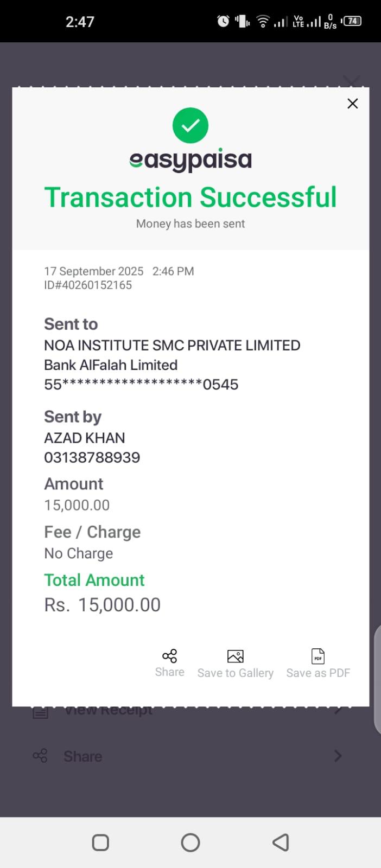Expand the View Receipt row chevron
The width and height of the screenshot is (381, 868).
(338, 710)
